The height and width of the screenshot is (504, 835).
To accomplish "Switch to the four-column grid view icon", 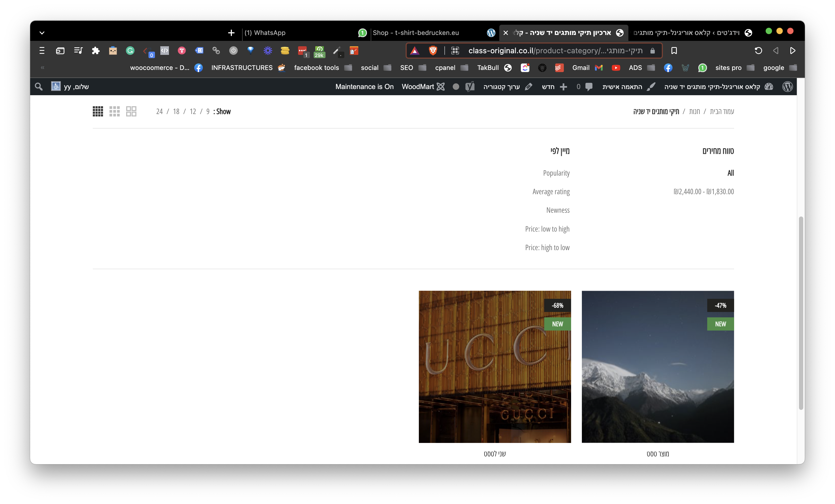I will (98, 111).
